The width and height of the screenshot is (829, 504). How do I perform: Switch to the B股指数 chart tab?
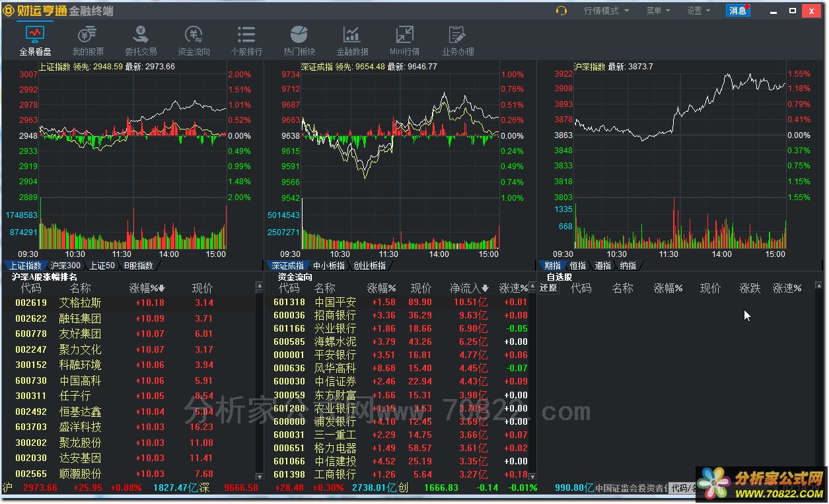(138, 266)
